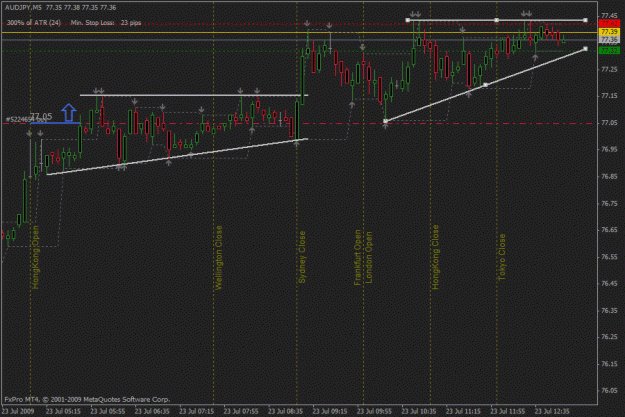Select the middle handle of the top resistance line
The height and width of the screenshot is (417, 625).
(x=496, y=20)
